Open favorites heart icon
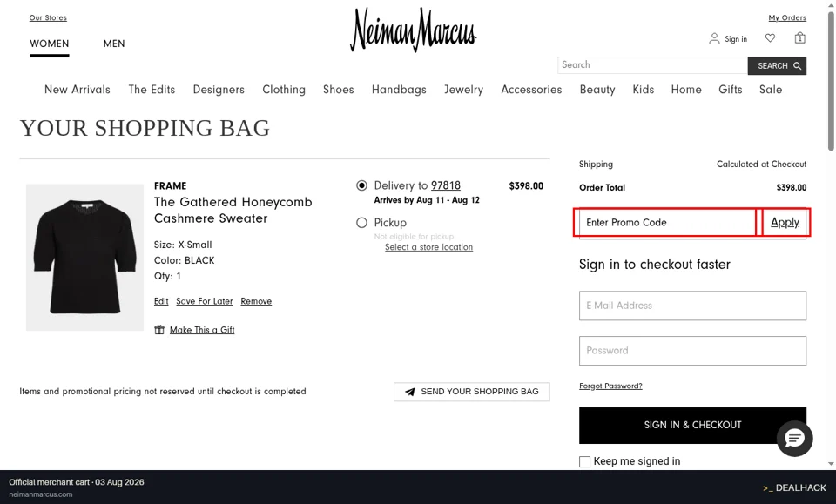The height and width of the screenshot is (504, 836). (x=770, y=37)
